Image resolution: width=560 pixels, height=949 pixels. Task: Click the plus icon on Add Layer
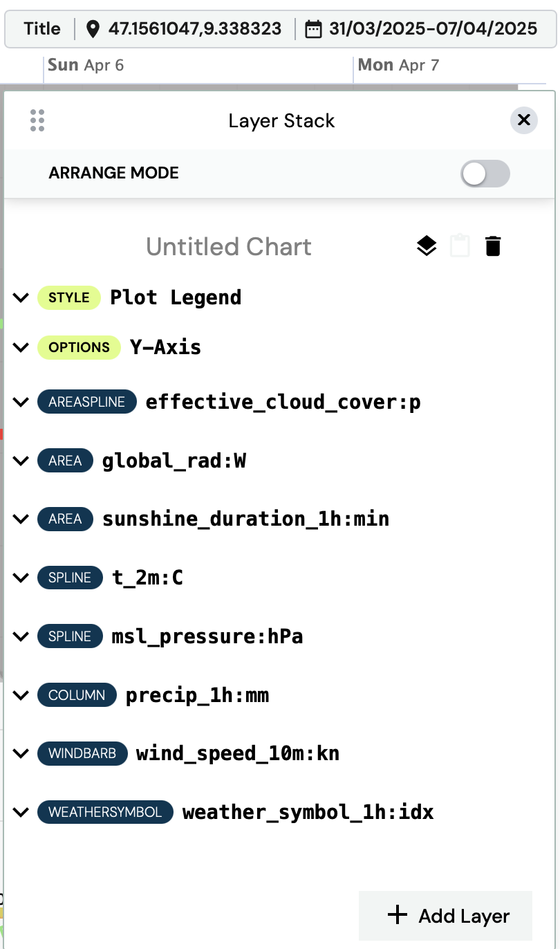tap(398, 915)
